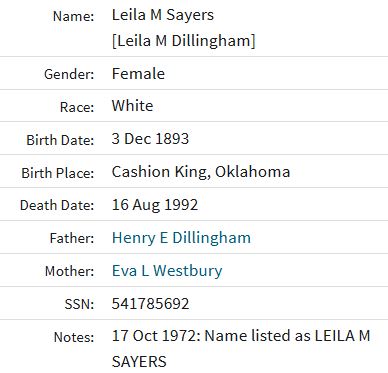Click the Birth Date field label
Image resolution: width=388 pixels, height=373 pixels.
[x=60, y=140]
